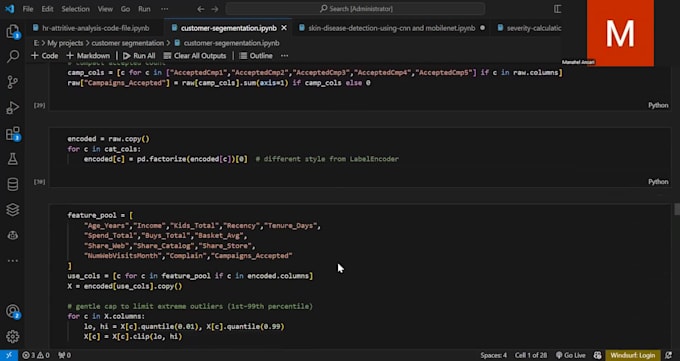The width and height of the screenshot is (680, 361).
Task: Open Run menu
Action: 144,9
